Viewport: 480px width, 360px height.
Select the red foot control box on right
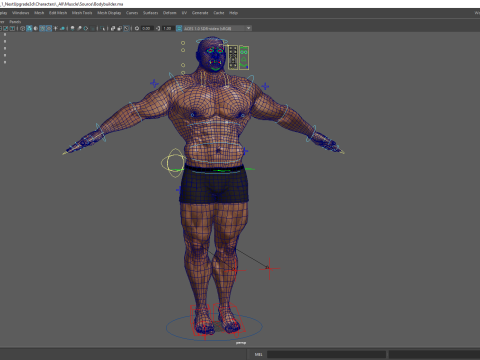pyautogui.click(x=229, y=318)
